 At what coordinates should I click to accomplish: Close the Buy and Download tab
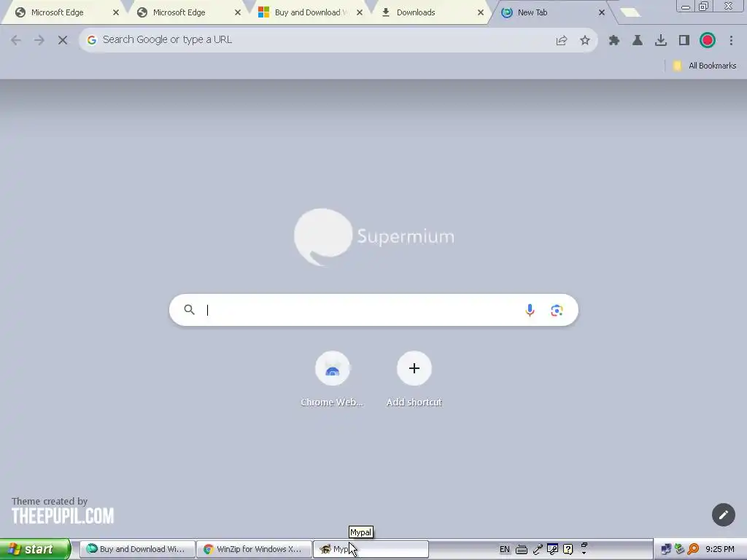click(360, 13)
